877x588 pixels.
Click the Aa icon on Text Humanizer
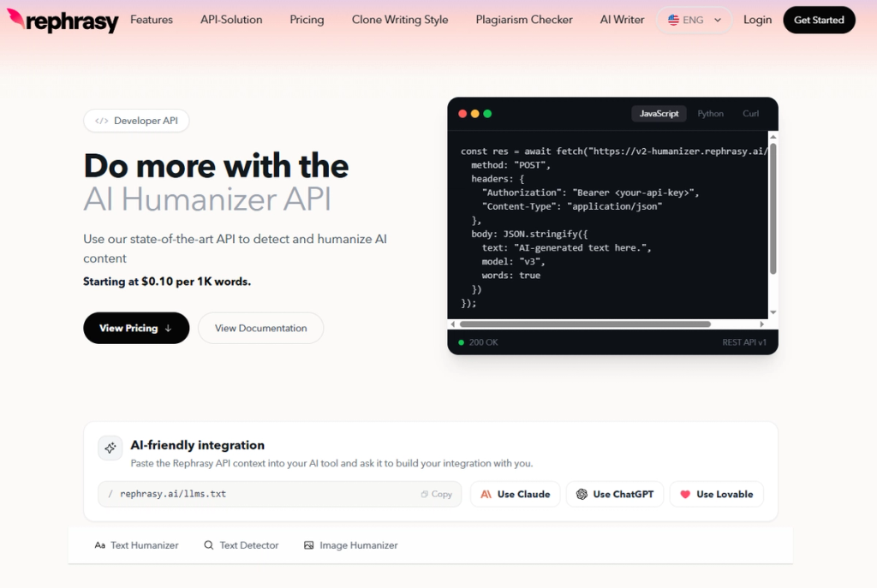click(x=99, y=545)
